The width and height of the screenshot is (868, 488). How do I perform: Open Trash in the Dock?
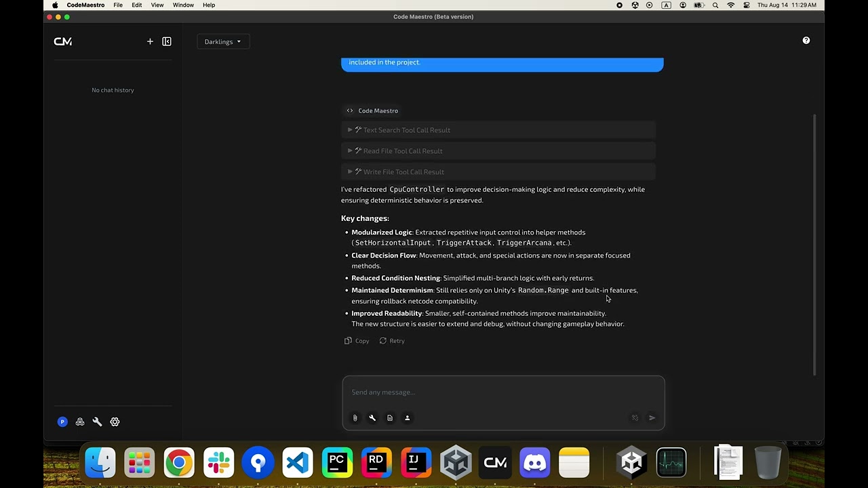[768, 463]
